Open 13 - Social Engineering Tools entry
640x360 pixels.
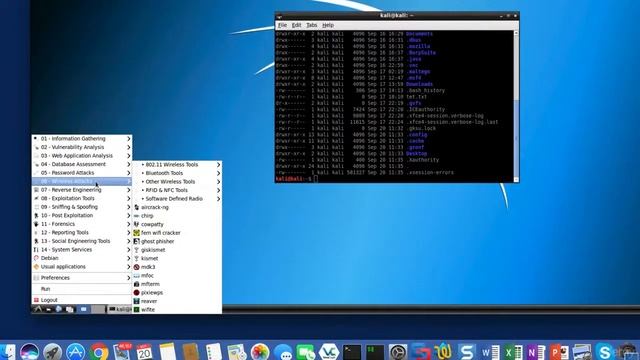pos(82,241)
